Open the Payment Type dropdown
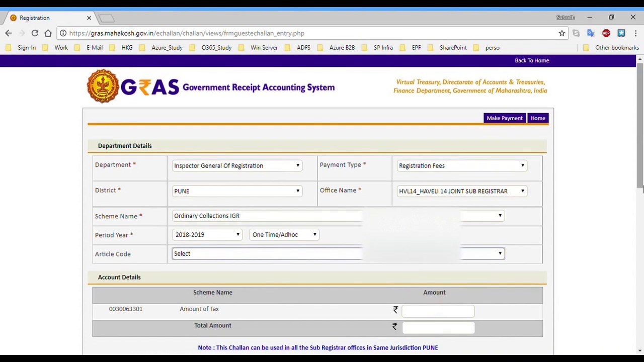 point(461,165)
